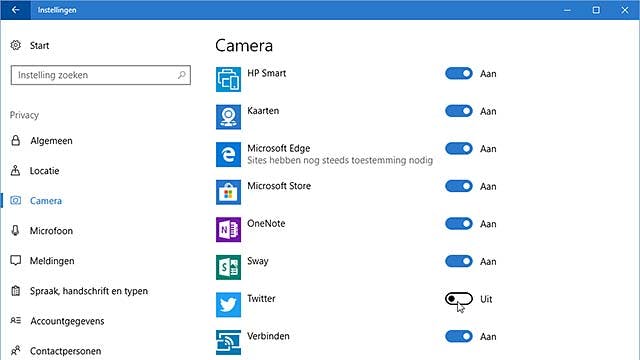
Task: Click the HP Smart app name
Action: 267,73
